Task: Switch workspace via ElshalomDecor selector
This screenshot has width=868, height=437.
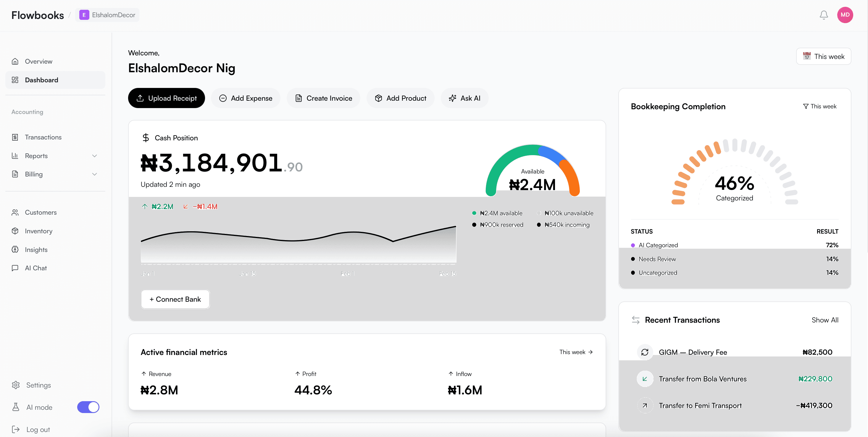Action: coord(107,15)
